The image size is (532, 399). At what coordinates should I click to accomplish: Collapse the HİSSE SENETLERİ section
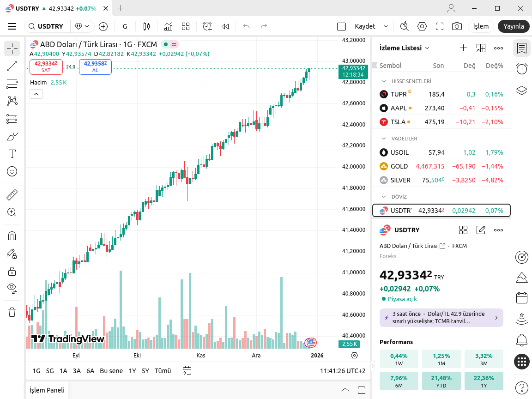[383, 81]
